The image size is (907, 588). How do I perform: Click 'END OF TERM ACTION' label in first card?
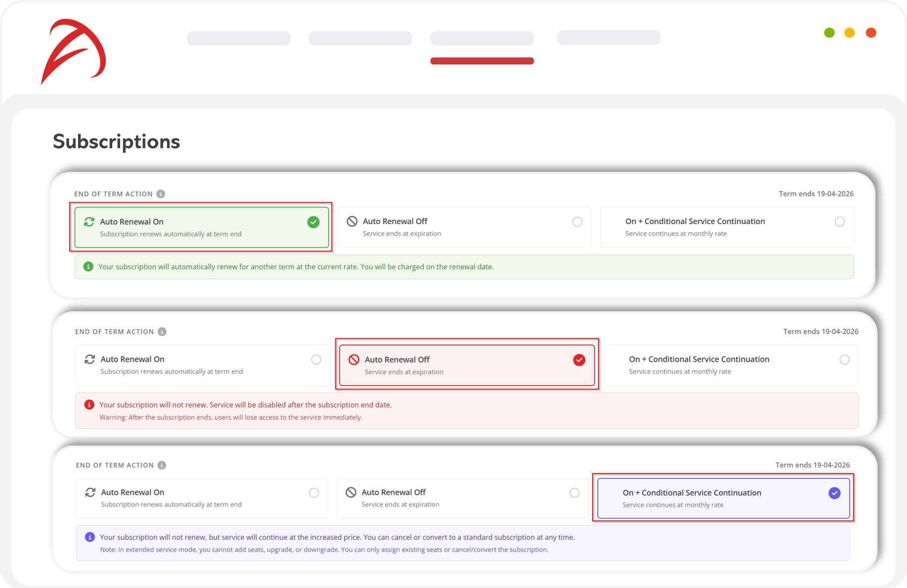pos(114,194)
